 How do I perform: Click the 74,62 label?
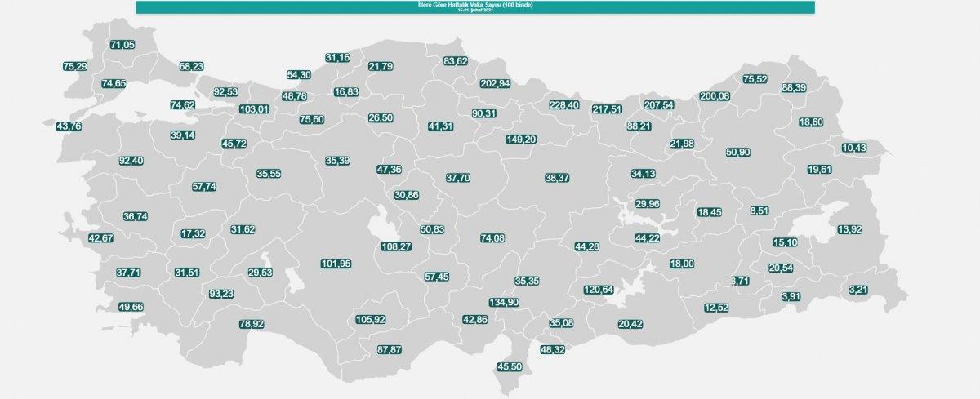click(x=183, y=104)
